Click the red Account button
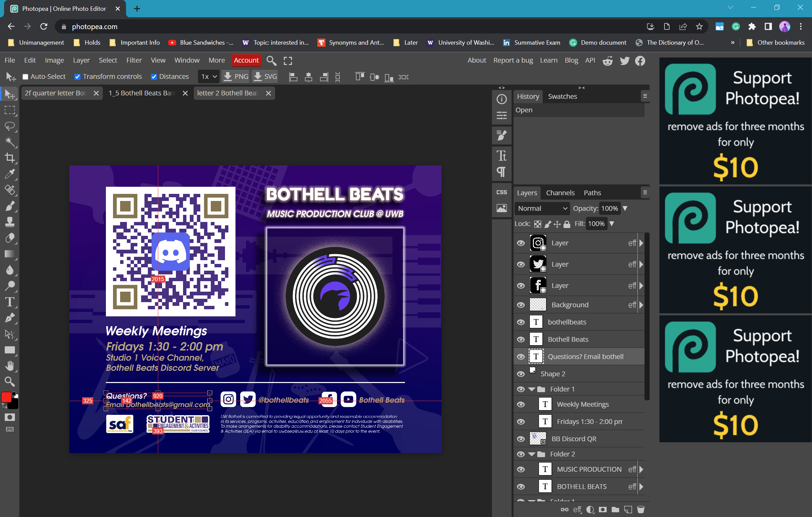 (x=246, y=60)
